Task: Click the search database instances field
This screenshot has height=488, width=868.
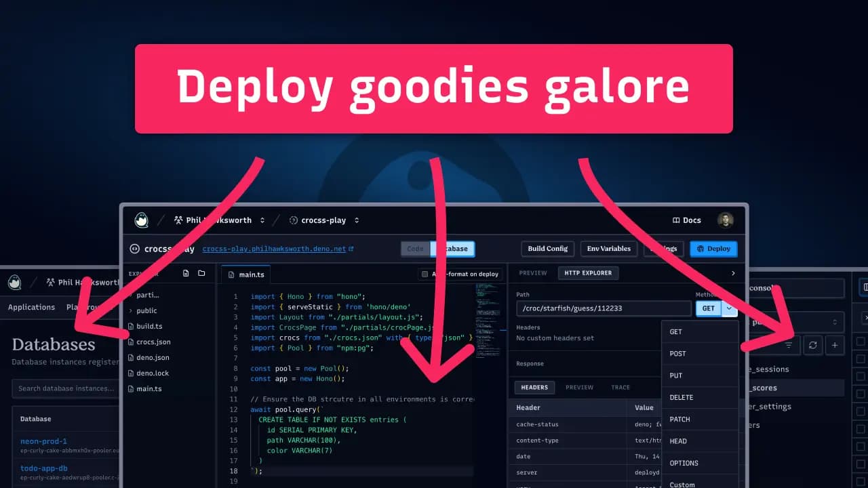Action: 65,388
